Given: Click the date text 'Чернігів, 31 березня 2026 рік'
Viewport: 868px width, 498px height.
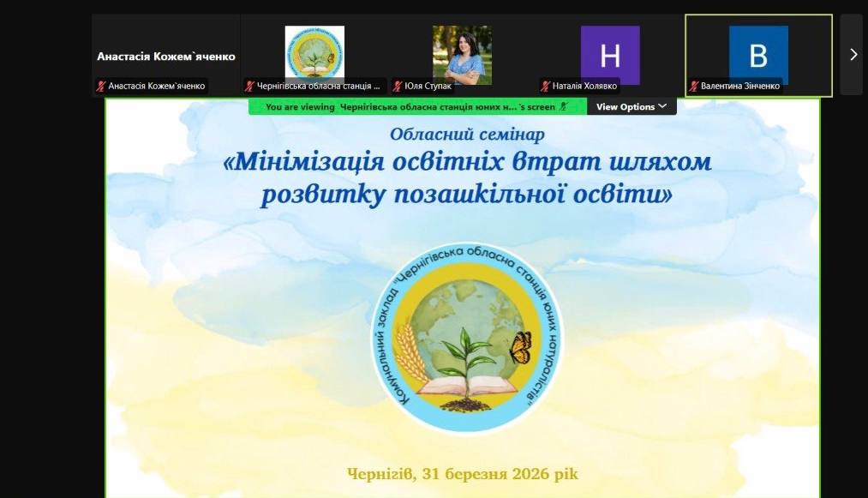Looking at the screenshot, I should pos(468,474).
